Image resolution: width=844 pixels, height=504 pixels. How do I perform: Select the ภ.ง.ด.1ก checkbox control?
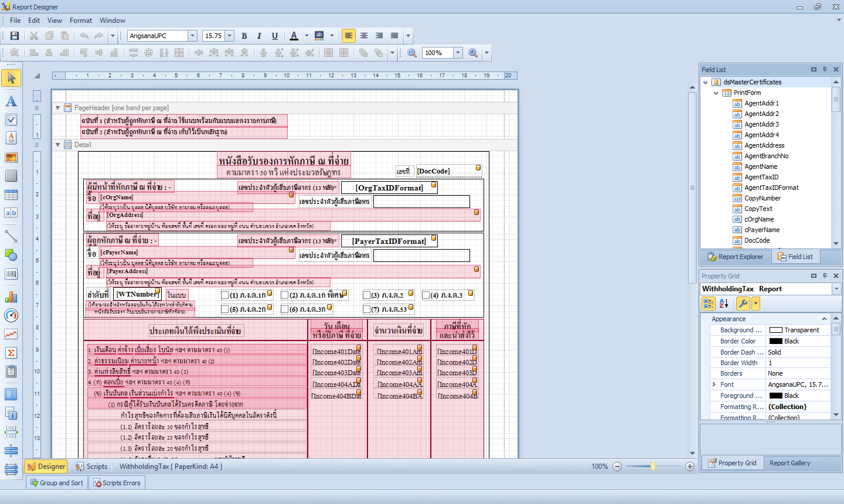246,295
